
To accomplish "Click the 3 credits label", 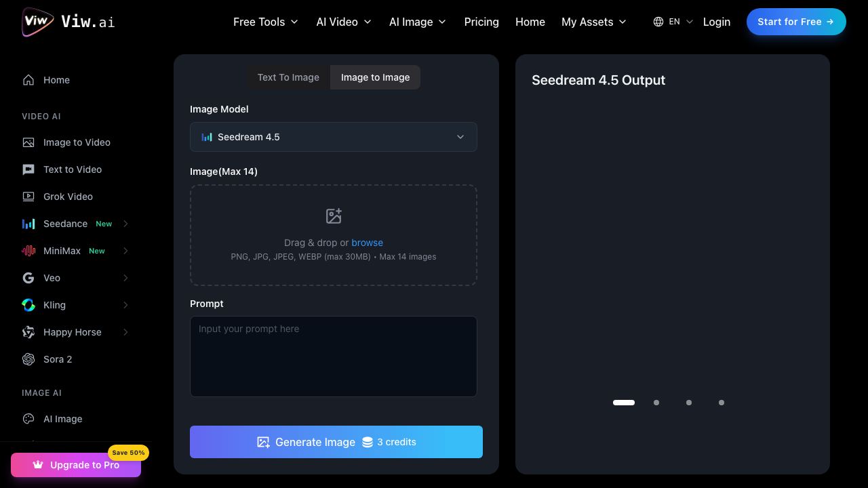I will tap(397, 442).
